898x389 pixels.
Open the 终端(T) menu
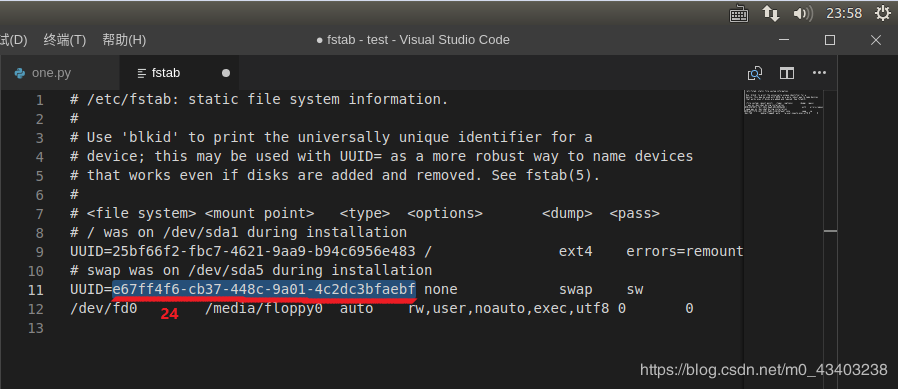click(65, 40)
